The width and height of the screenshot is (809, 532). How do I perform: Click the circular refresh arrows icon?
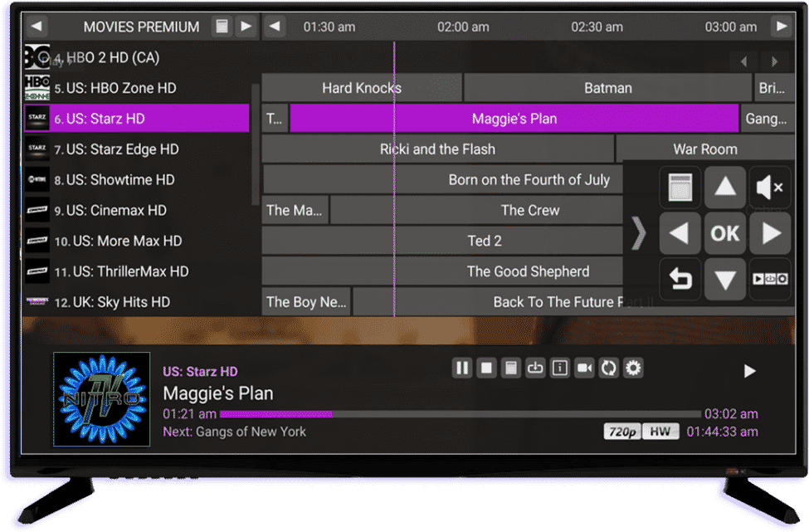[x=609, y=368]
